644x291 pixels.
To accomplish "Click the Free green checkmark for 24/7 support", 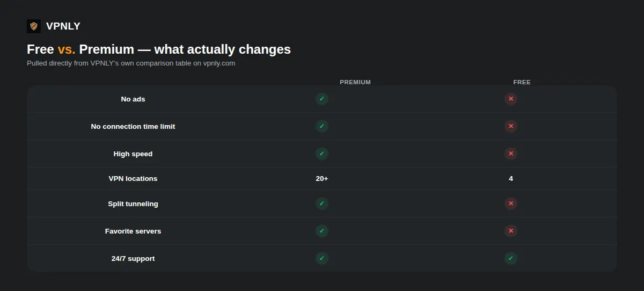I will (511, 258).
